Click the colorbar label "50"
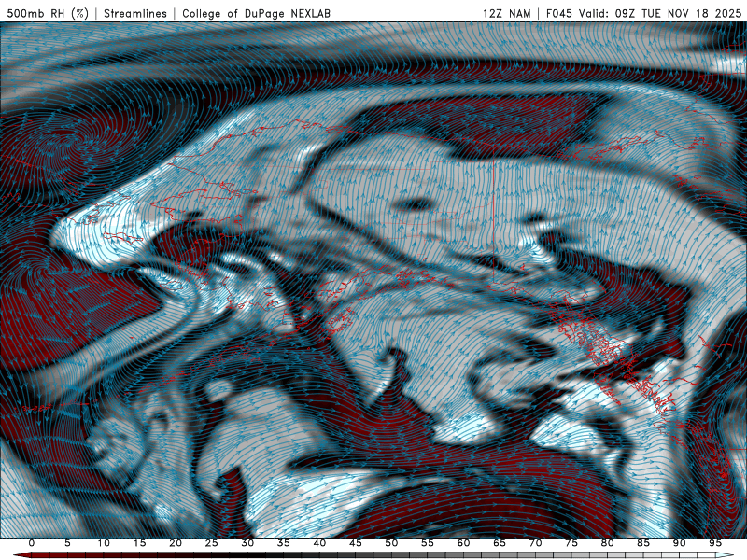The width and height of the screenshot is (747, 560). [x=391, y=543]
